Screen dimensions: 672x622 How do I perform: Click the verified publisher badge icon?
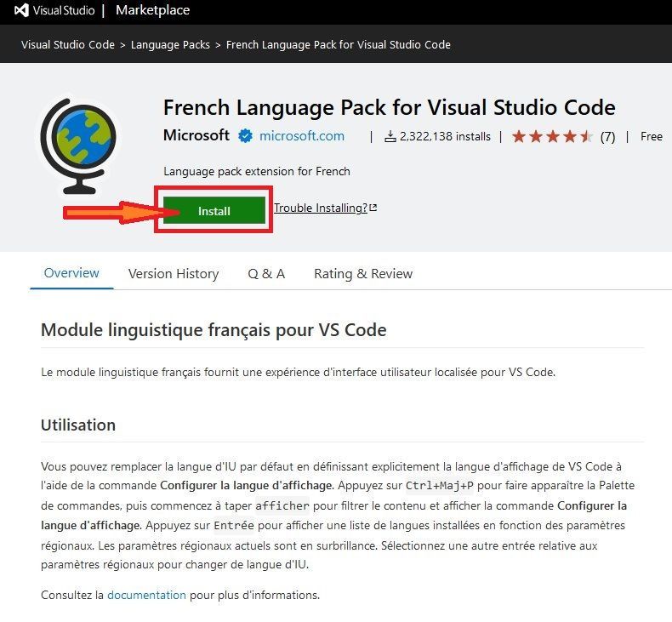[246, 136]
